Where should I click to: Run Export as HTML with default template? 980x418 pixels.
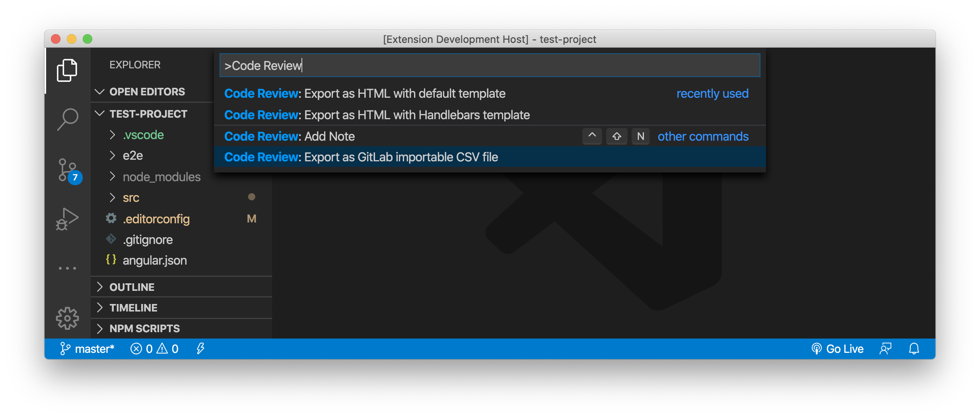tap(490, 94)
